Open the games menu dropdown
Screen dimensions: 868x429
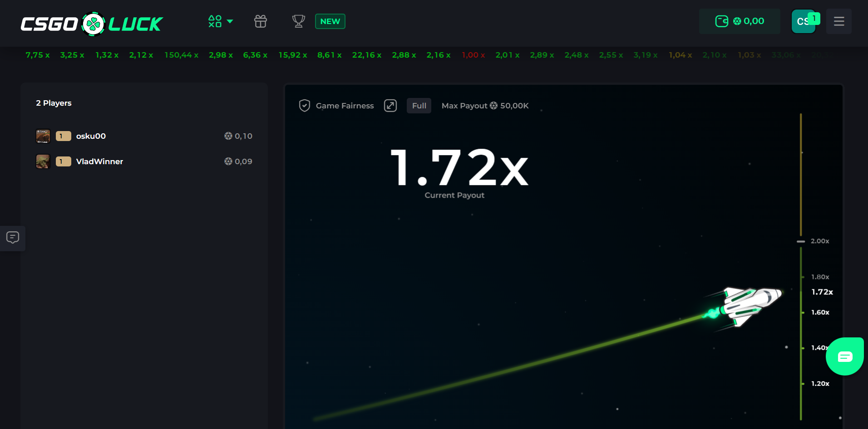click(x=220, y=21)
